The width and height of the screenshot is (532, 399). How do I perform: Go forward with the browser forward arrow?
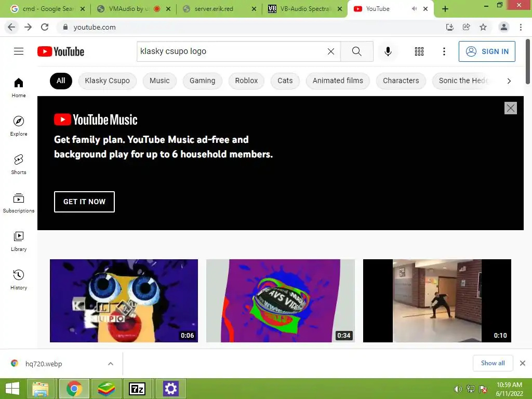click(28, 27)
